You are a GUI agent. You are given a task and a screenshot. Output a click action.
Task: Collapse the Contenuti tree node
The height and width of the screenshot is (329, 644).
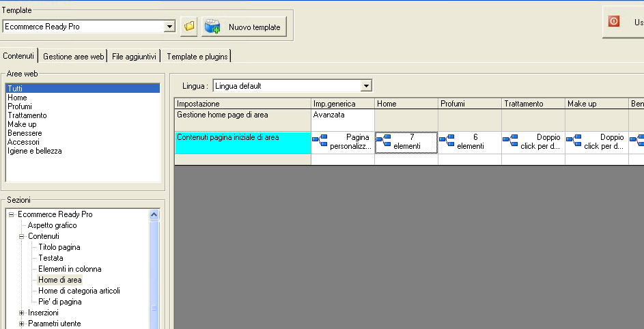click(21, 236)
